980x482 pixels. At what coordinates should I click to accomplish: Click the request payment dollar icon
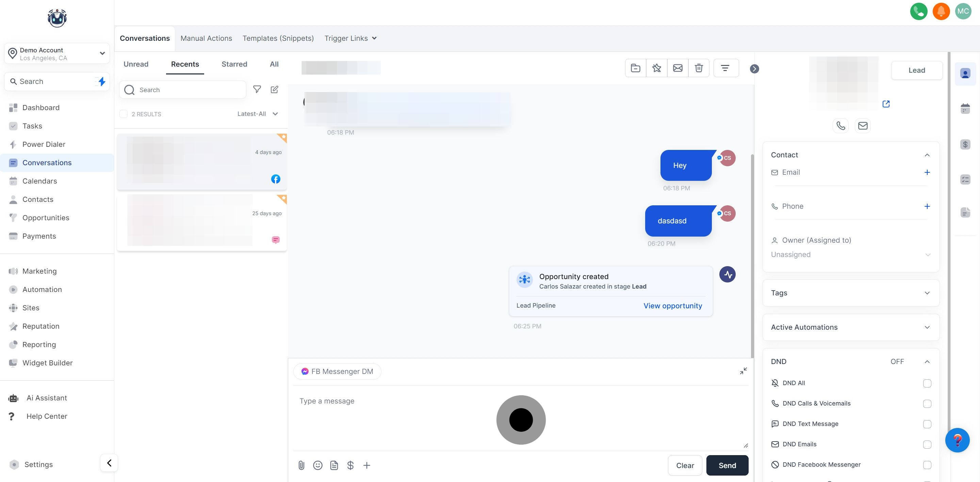click(x=350, y=465)
